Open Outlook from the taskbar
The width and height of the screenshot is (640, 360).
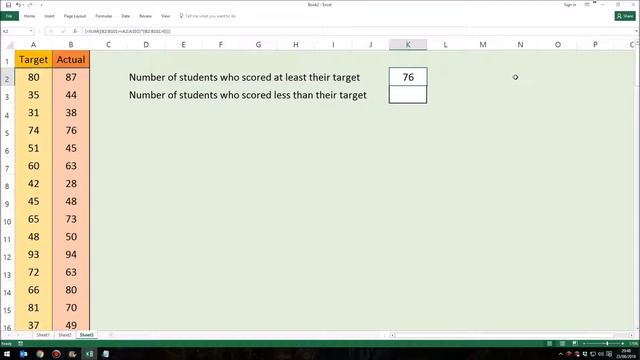[23, 354]
